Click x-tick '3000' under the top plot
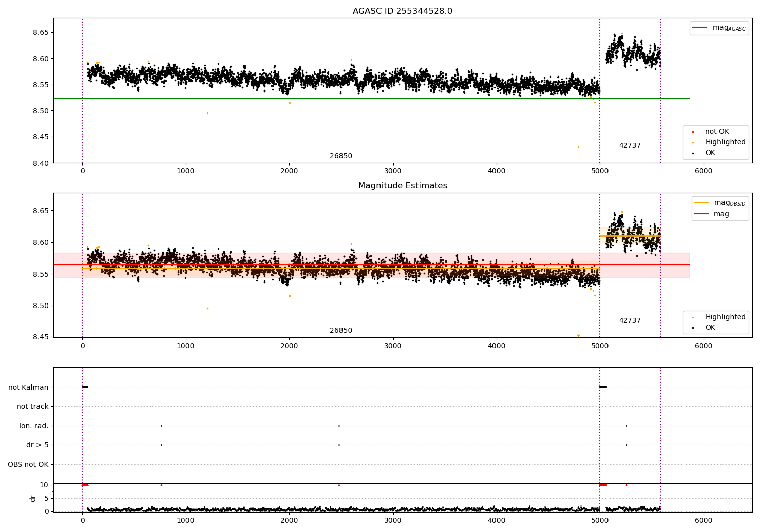Screen dimensions: 760x532 tap(393, 171)
